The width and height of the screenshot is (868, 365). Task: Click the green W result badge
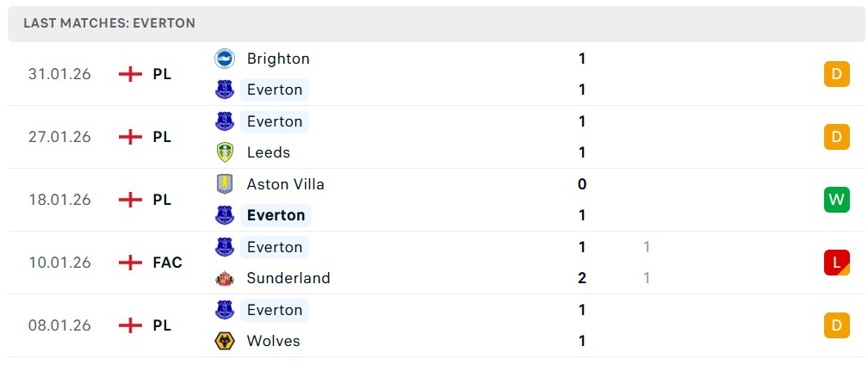[836, 200]
